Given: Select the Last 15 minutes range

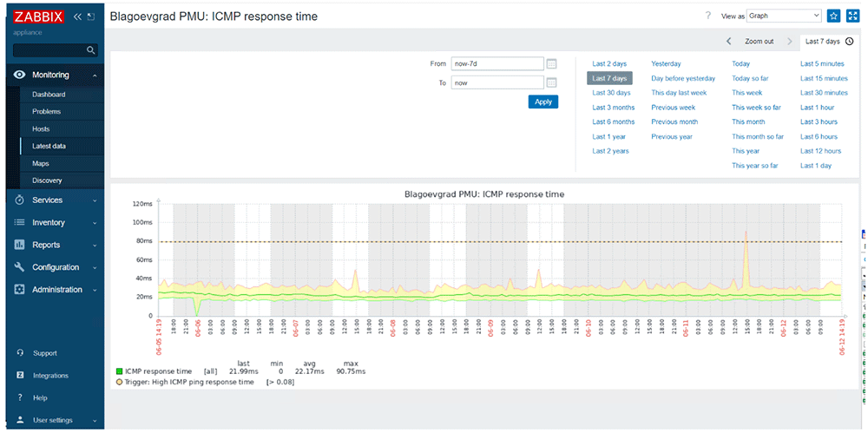Looking at the screenshot, I should click(824, 79).
